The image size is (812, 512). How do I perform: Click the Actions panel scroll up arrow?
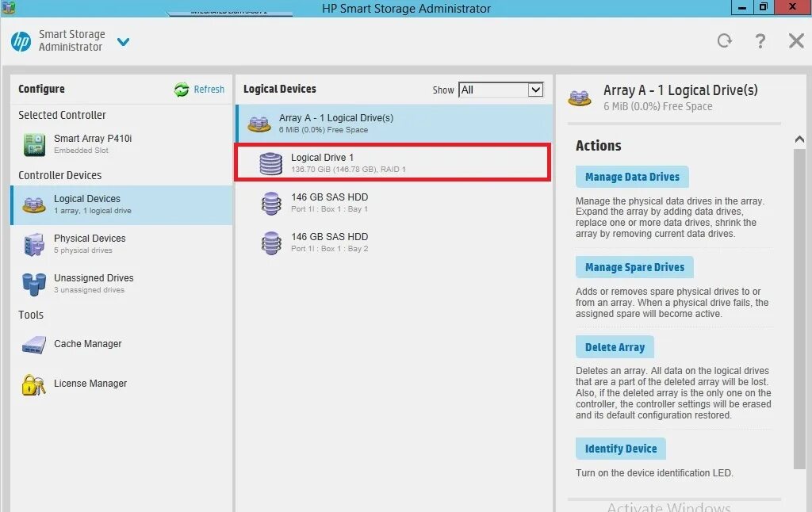click(799, 139)
